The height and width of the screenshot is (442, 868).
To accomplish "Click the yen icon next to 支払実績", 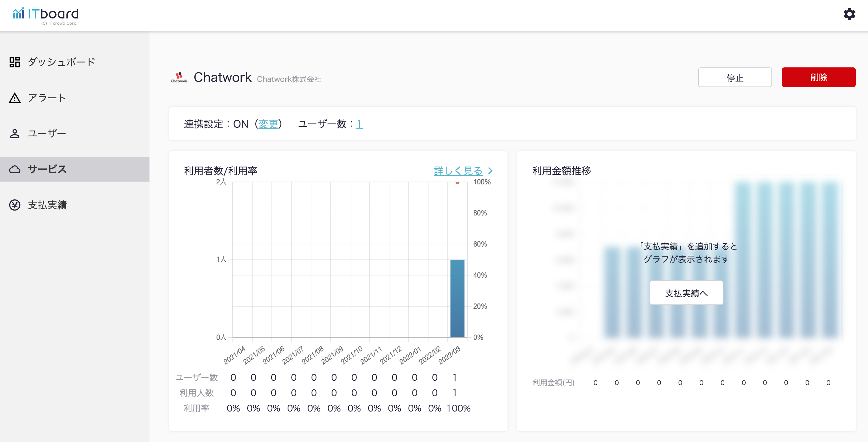I will (14, 205).
